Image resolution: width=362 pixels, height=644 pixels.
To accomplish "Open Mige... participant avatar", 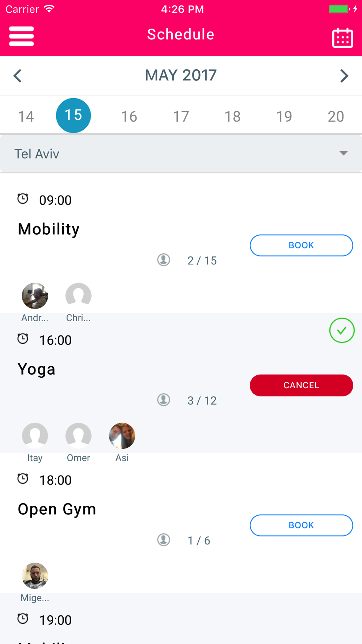I will (x=35, y=576).
